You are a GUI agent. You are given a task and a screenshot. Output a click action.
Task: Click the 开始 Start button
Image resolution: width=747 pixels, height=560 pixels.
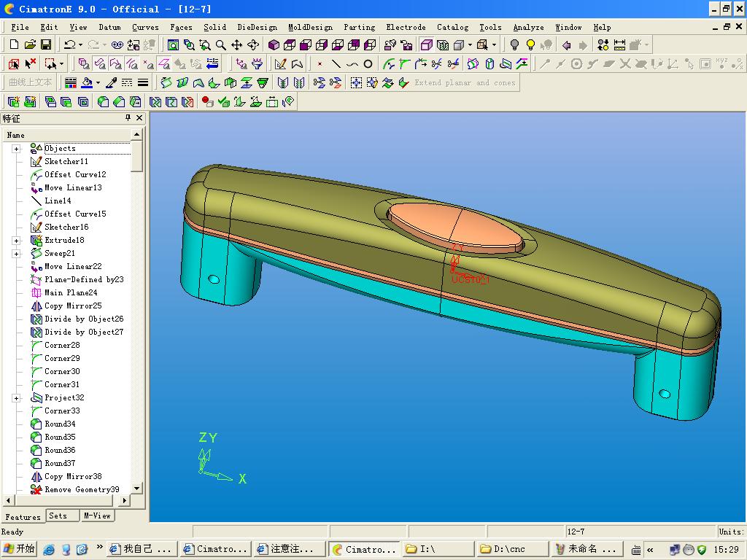click(x=19, y=549)
